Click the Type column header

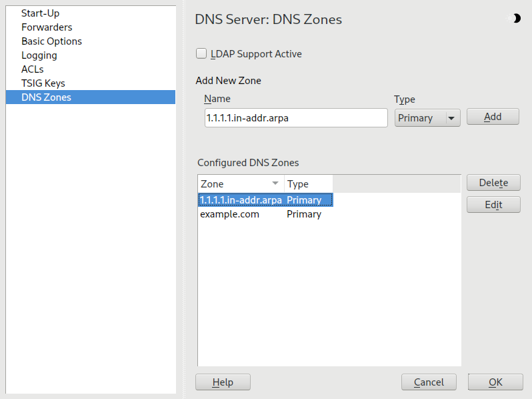tap(307, 183)
